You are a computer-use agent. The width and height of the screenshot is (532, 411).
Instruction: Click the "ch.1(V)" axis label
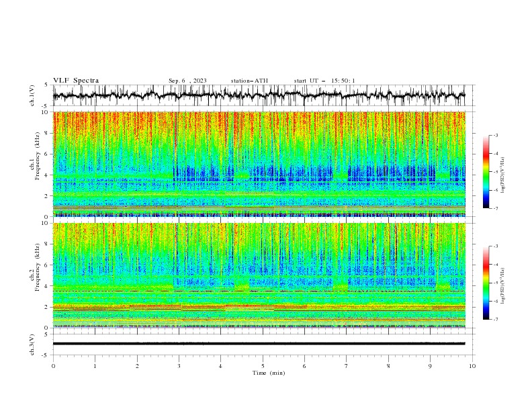point(32,95)
